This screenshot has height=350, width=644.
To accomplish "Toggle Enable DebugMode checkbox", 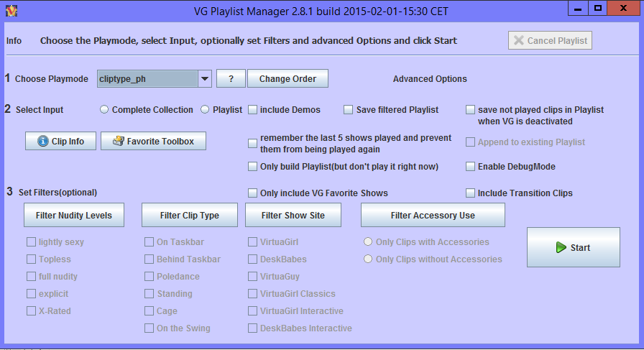I will pyautogui.click(x=470, y=167).
